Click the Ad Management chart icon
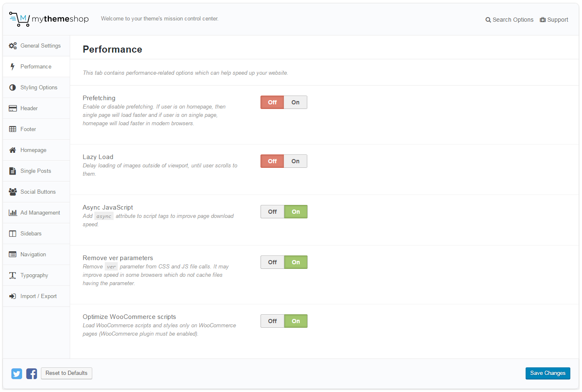 pos(13,213)
